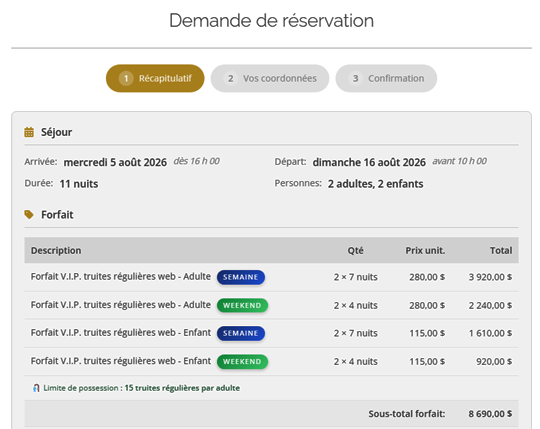
Task: Click 280,00 $ in Adulte weekend row
Action: pos(427,305)
